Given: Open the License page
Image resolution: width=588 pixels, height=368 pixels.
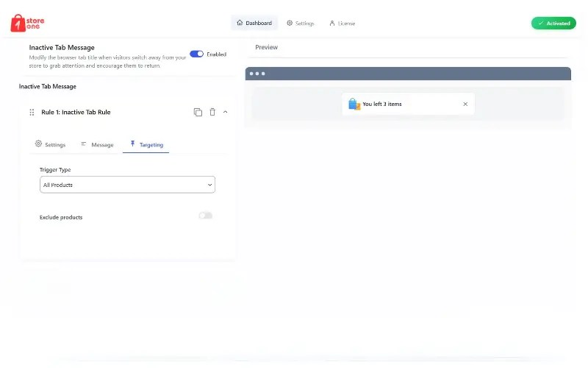Looking at the screenshot, I should [342, 24].
